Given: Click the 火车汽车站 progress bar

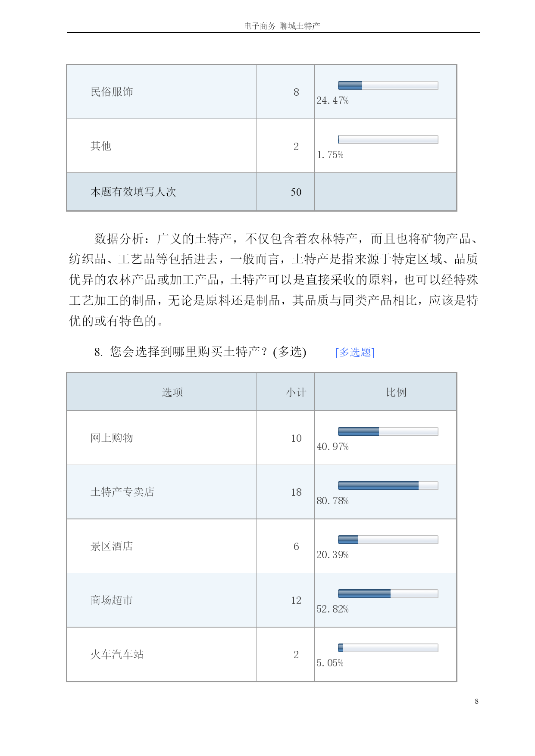Looking at the screenshot, I should point(388,648).
